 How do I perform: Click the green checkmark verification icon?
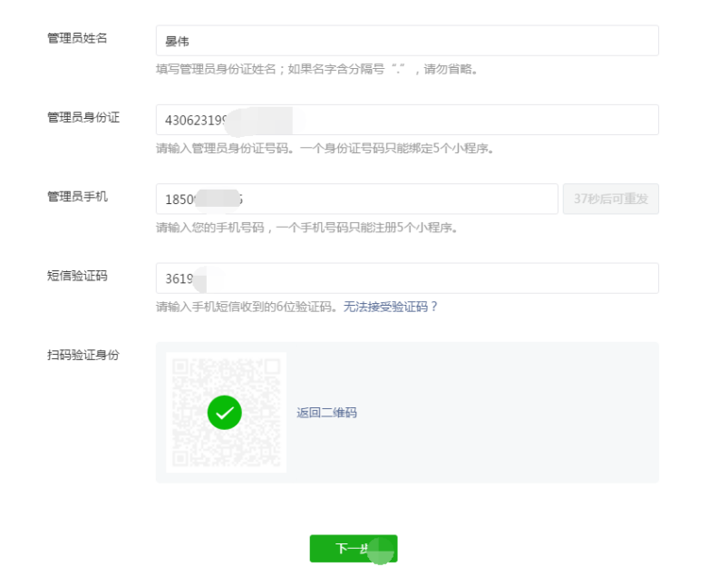(x=225, y=413)
